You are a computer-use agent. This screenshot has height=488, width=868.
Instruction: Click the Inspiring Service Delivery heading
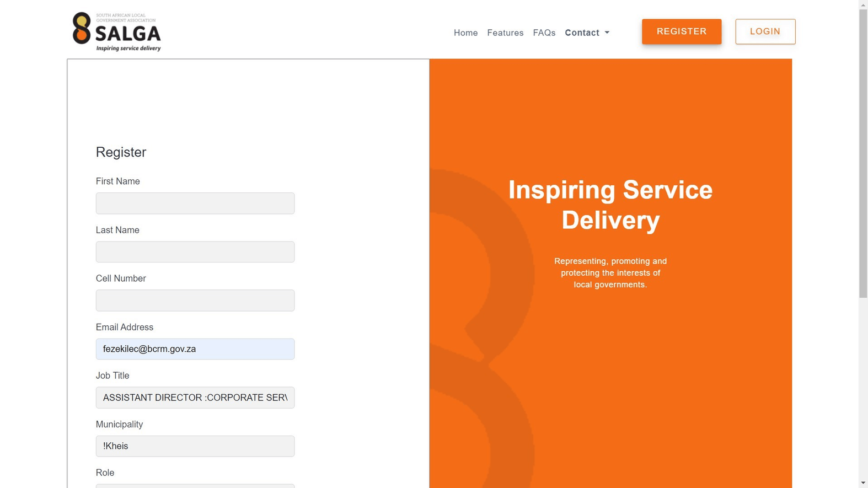610,205
